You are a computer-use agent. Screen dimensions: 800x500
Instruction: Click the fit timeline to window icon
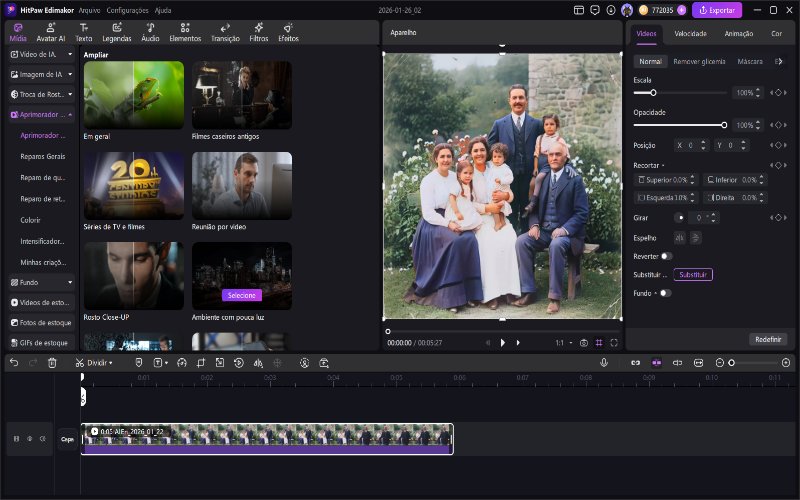(698, 363)
